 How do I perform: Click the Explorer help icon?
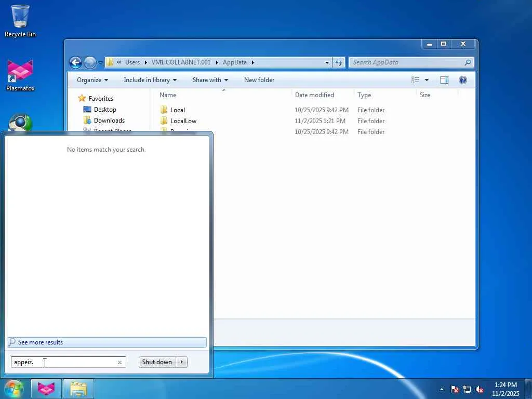(463, 80)
